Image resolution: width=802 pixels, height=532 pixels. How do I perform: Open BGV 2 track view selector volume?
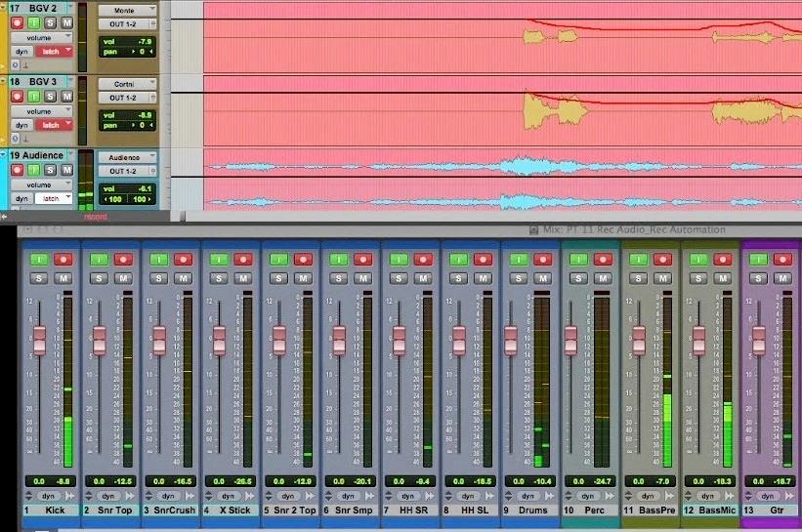click(x=42, y=38)
